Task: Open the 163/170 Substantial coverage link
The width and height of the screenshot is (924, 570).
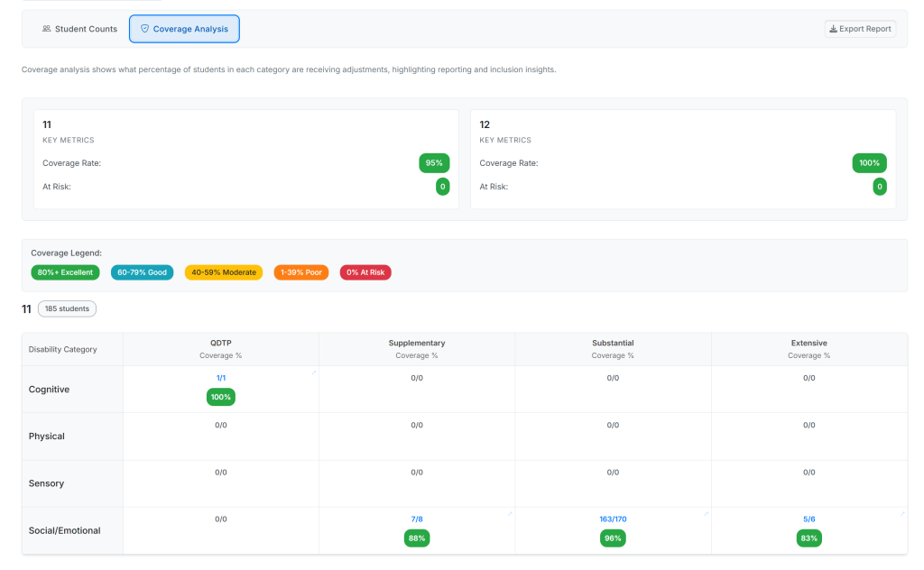Action: point(613,519)
